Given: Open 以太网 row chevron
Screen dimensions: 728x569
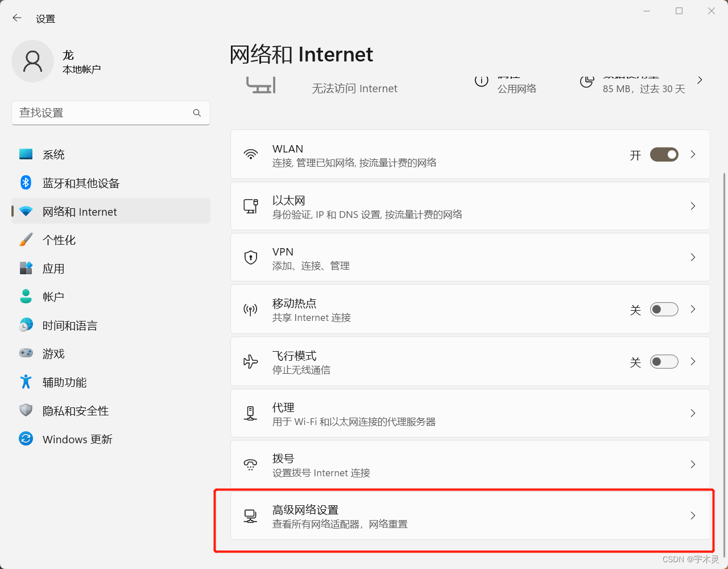Looking at the screenshot, I should (693, 206).
